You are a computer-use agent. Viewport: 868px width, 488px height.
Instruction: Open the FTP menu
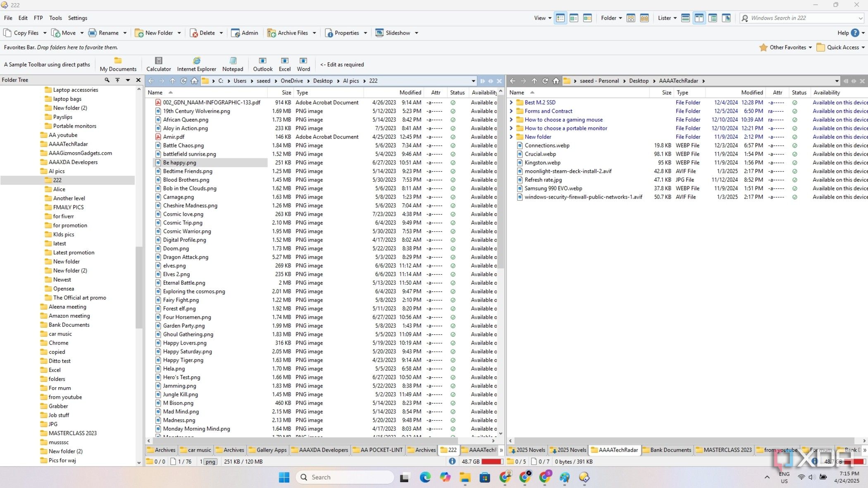coord(38,18)
